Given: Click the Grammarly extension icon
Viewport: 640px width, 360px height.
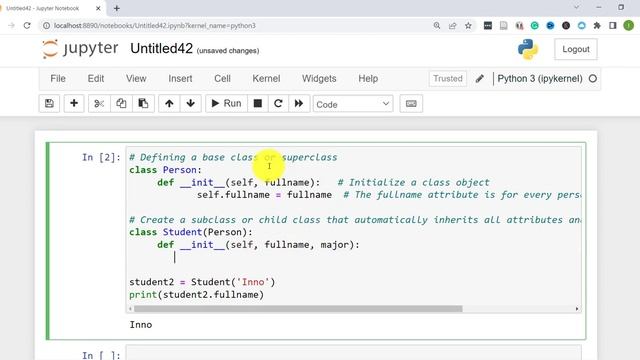Looking at the screenshot, I should [x=535, y=25].
